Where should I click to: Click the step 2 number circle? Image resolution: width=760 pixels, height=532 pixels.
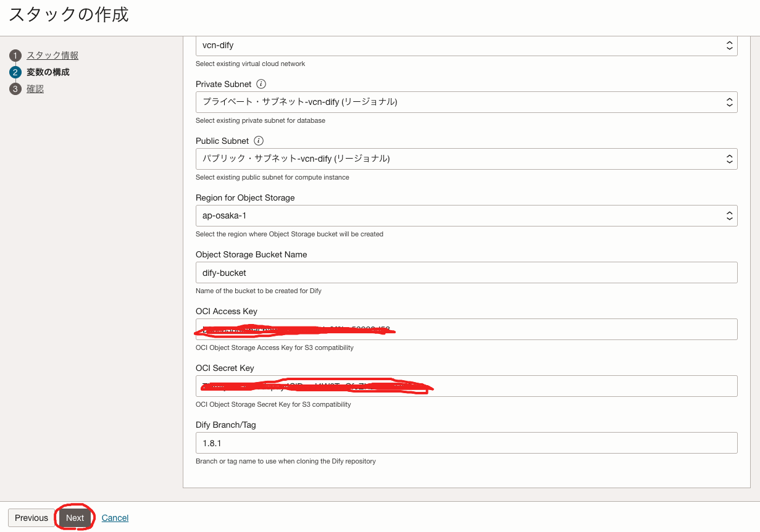point(15,72)
